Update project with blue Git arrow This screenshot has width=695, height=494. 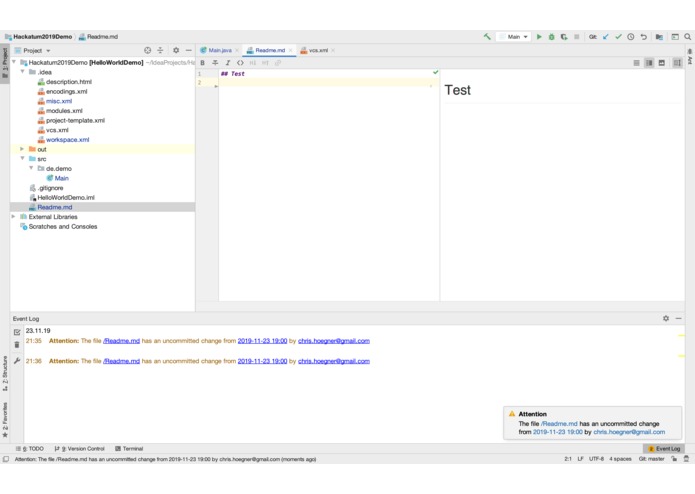coord(605,37)
